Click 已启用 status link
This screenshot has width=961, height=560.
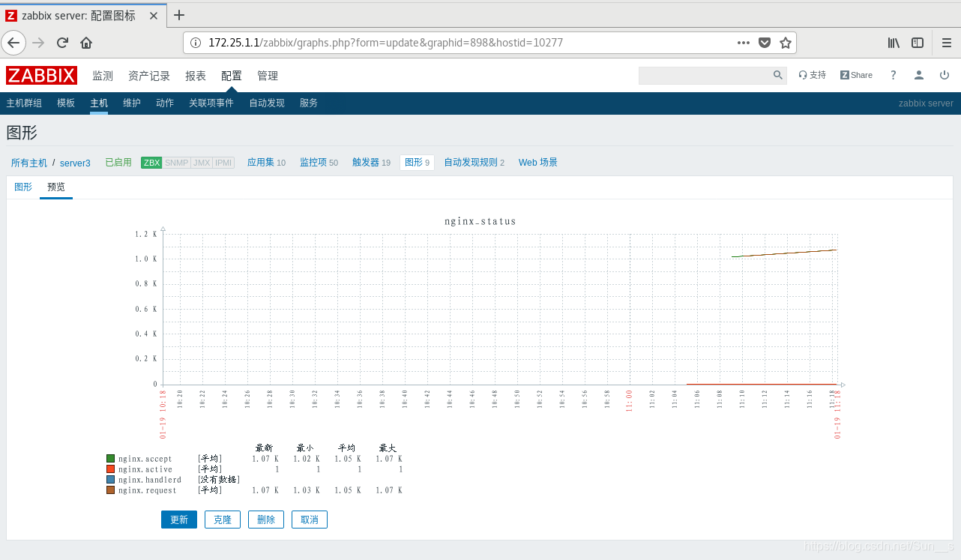(x=118, y=163)
